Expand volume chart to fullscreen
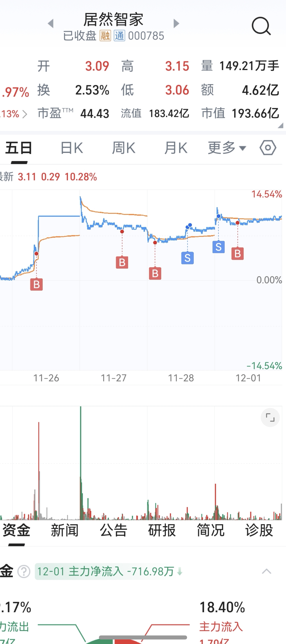The width and height of the screenshot is (286, 644). [x=270, y=417]
